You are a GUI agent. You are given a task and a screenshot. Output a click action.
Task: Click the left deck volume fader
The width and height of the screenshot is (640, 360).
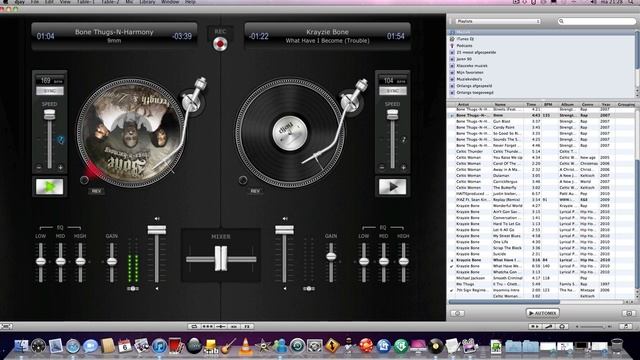pos(157,230)
